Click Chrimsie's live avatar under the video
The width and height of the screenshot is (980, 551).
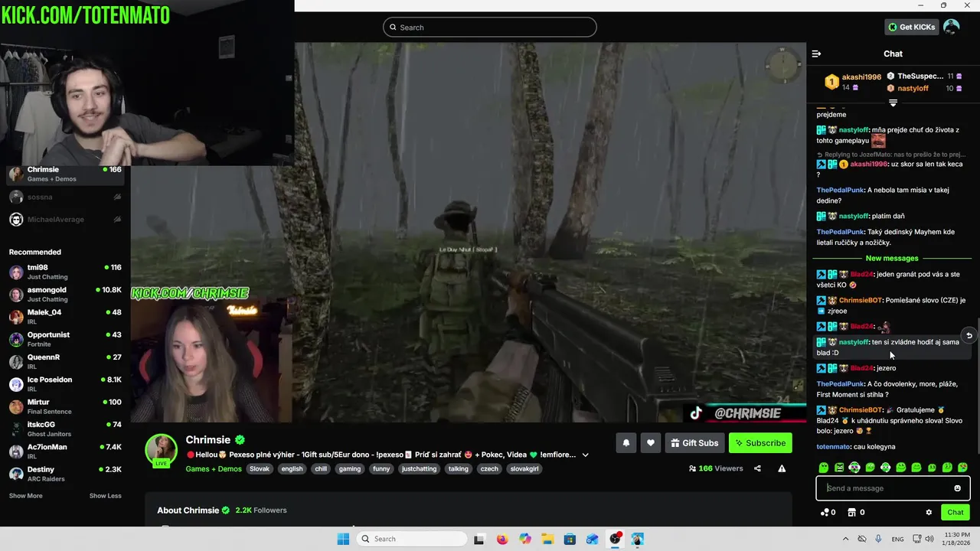pyautogui.click(x=162, y=450)
